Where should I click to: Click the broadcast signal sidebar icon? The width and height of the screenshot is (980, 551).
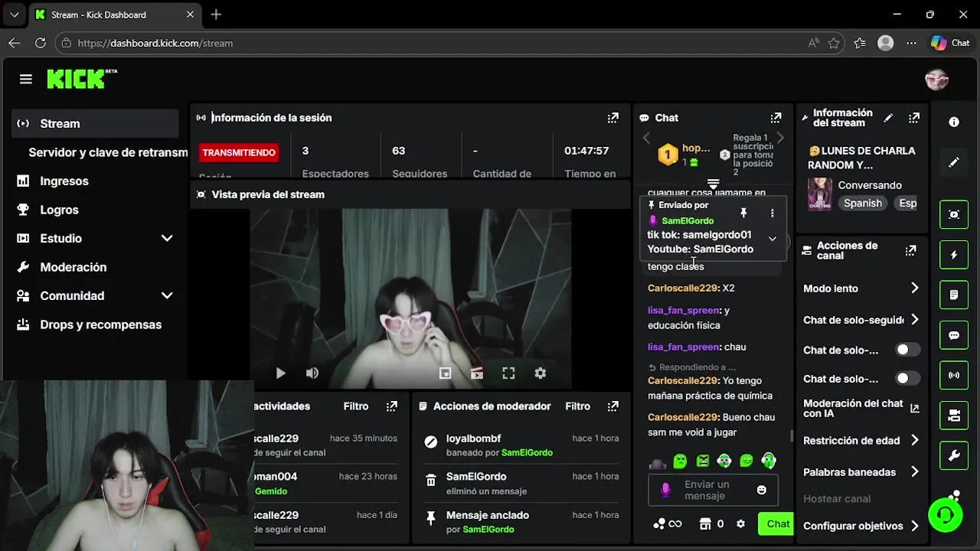point(954,375)
